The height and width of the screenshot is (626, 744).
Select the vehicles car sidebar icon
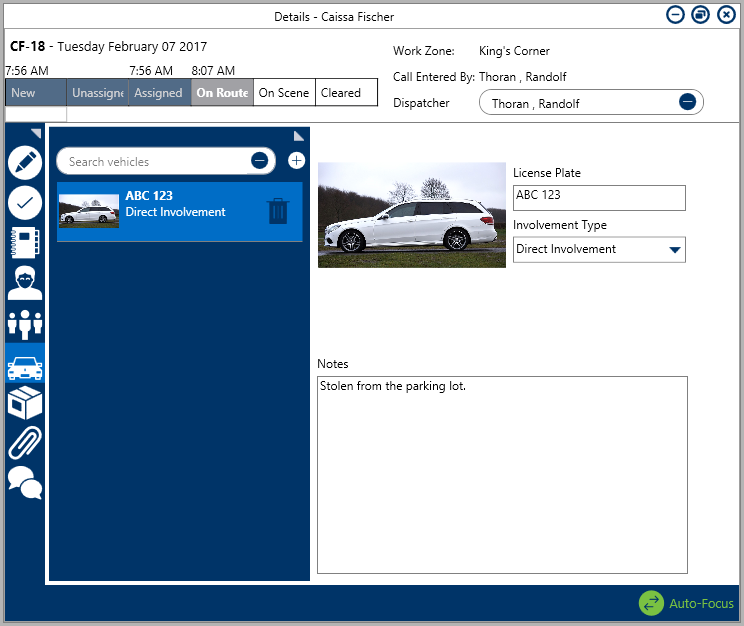point(25,366)
